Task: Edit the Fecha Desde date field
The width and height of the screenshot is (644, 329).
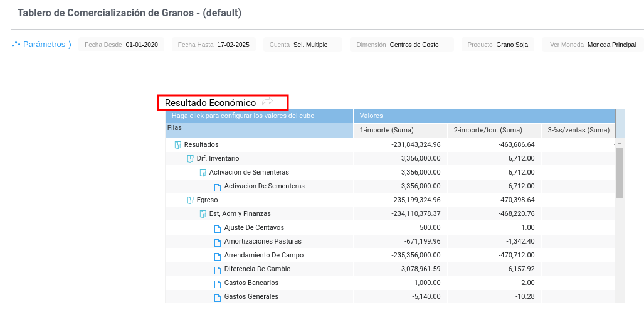Action: tap(141, 45)
